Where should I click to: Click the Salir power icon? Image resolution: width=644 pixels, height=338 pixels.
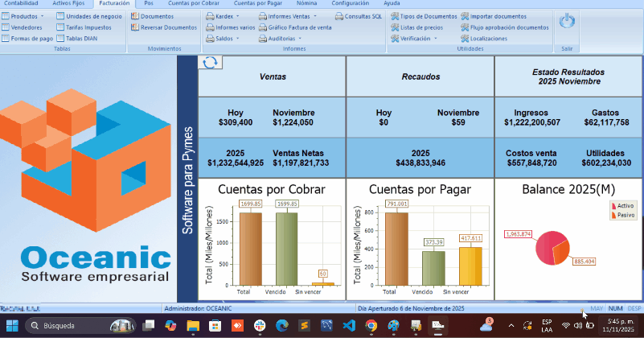568,23
